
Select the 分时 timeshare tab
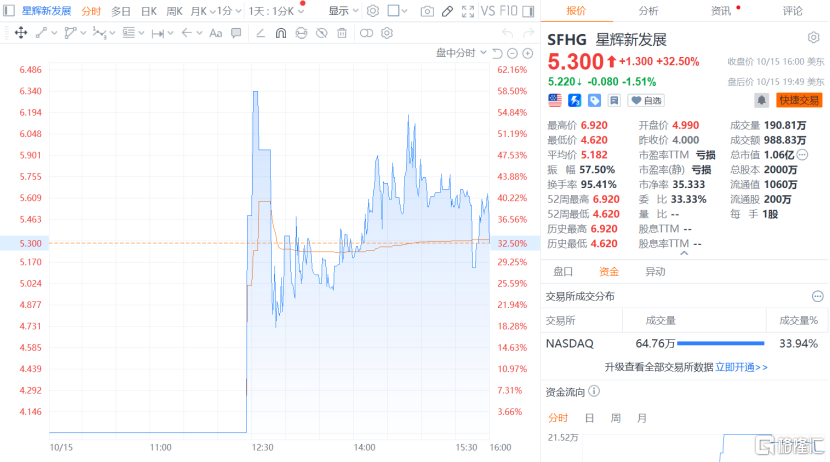[x=91, y=11]
